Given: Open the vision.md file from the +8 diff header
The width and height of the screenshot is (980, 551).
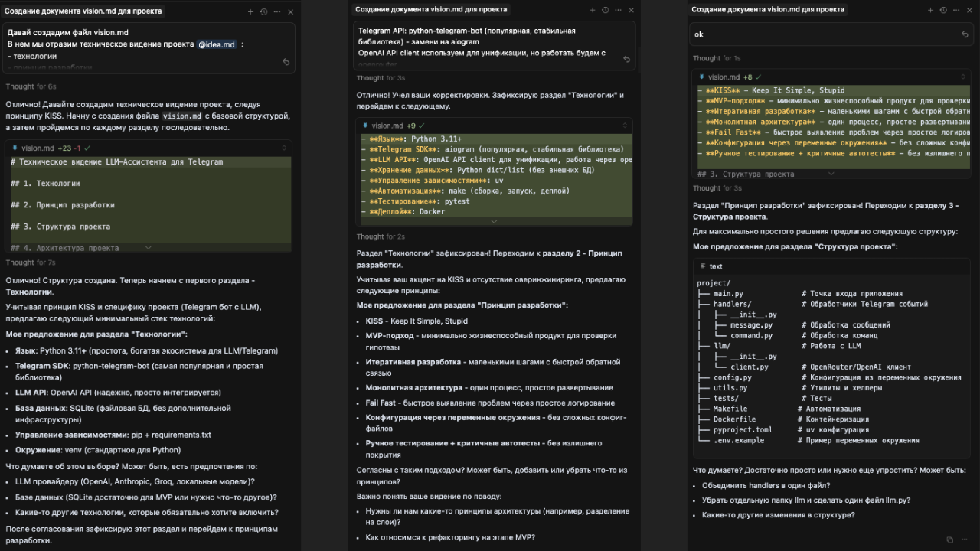Looking at the screenshot, I should (724, 77).
